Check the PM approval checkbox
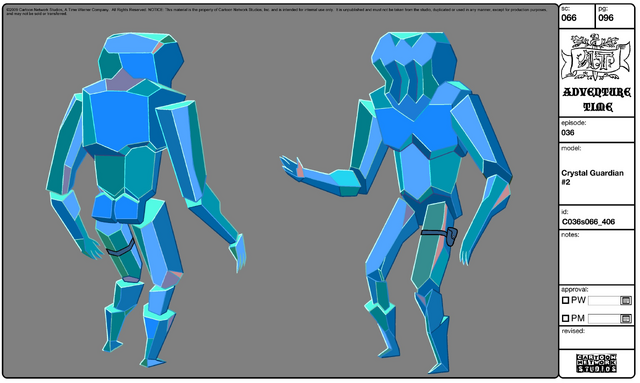The image size is (640, 383). (565, 318)
